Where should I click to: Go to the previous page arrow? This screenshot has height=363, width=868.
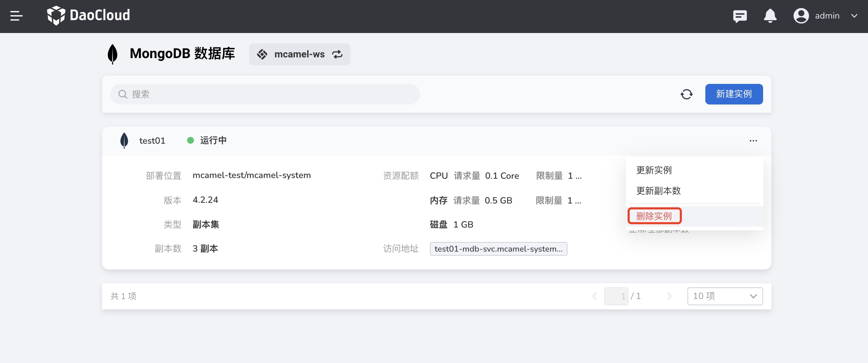point(594,296)
